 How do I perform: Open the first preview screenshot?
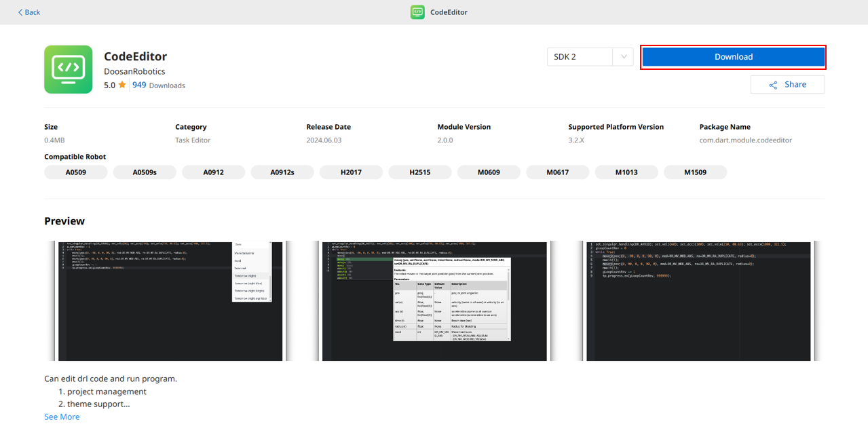[x=171, y=300]
